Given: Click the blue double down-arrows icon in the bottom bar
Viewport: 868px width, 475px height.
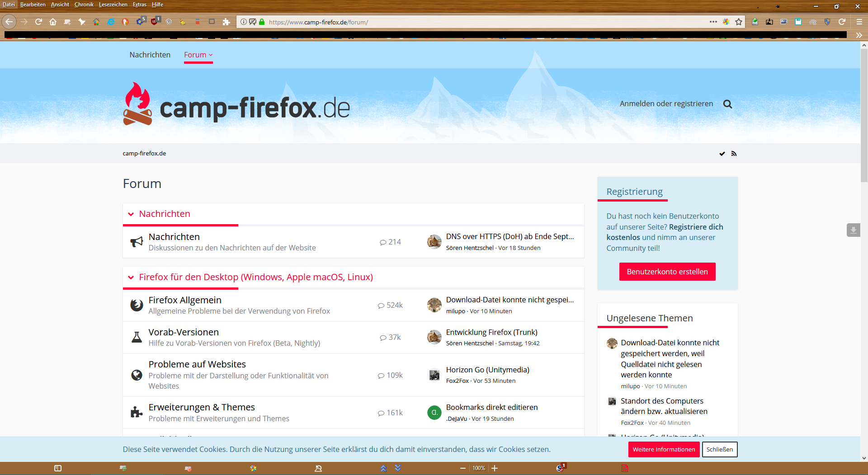Looking at the screenshot, I should click(398, 468).
